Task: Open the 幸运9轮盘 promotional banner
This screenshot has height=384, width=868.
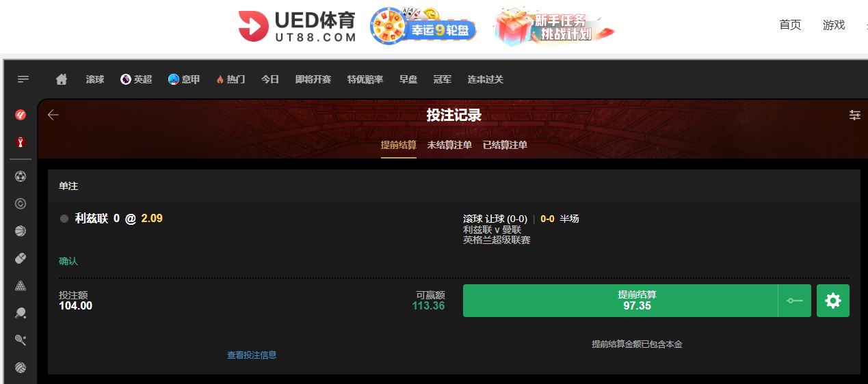Action: point(423,27)
